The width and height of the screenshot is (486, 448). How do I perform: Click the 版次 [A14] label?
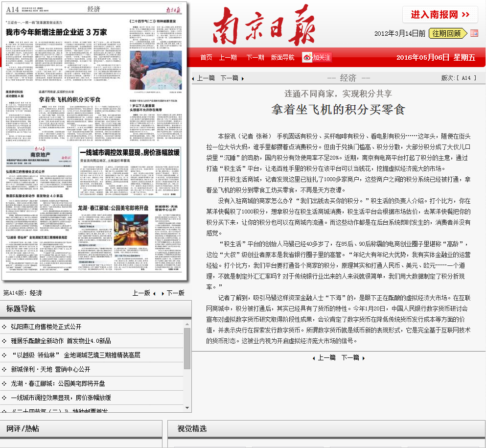(459, 78)
